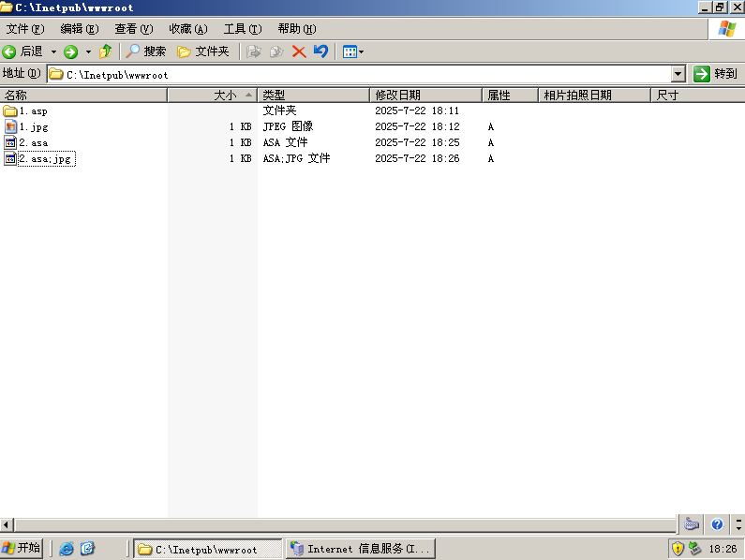Click the date '2025-7-22 18:25'
Screen dimensions: 745x560
pos(417,142)
